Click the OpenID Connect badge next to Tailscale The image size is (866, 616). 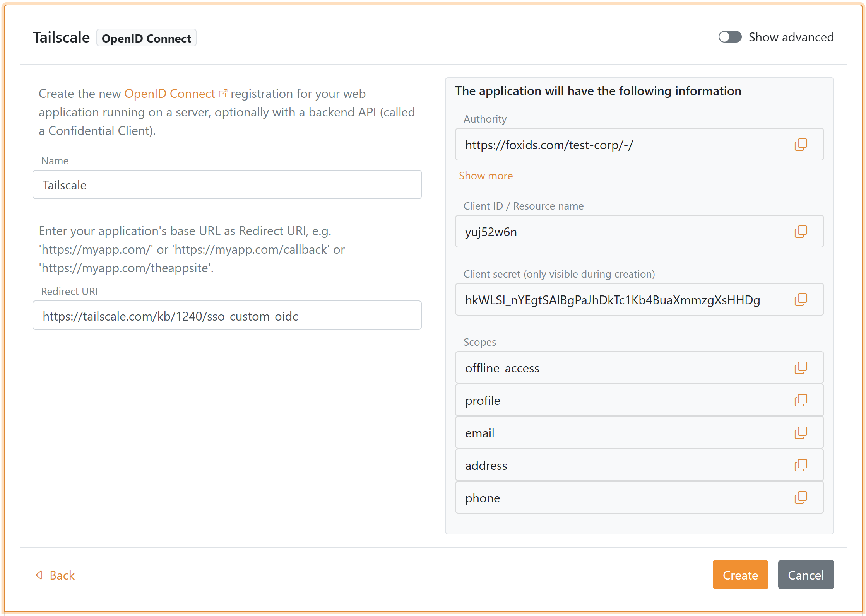[146, 38]
